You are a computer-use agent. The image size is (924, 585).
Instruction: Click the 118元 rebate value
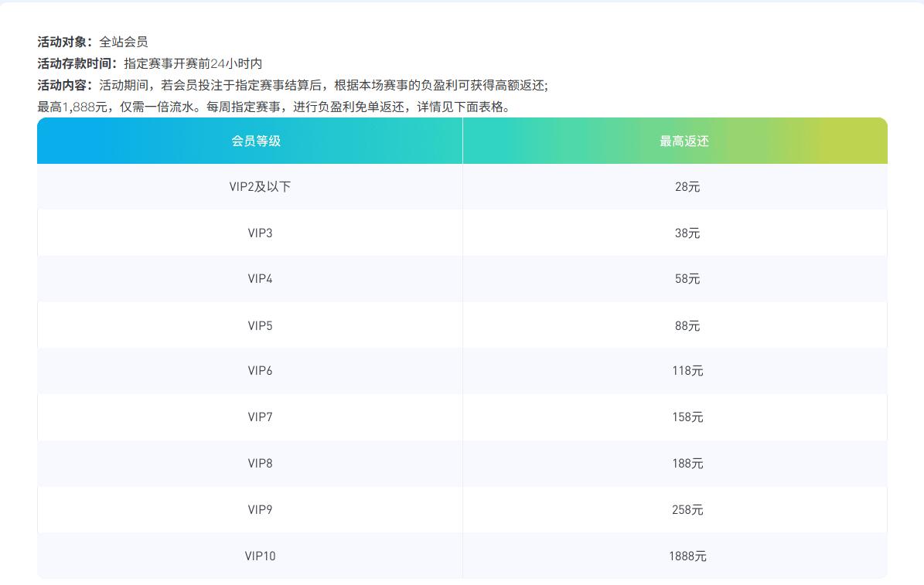click(687, 371)
